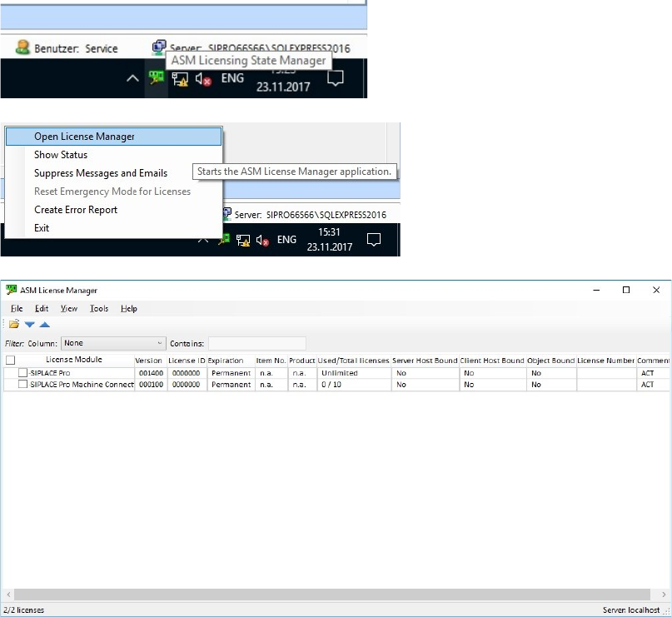The height and width of the screenshot is (617, 672).
Task: Sort by Product column header
Action: [x=302, y=361]
